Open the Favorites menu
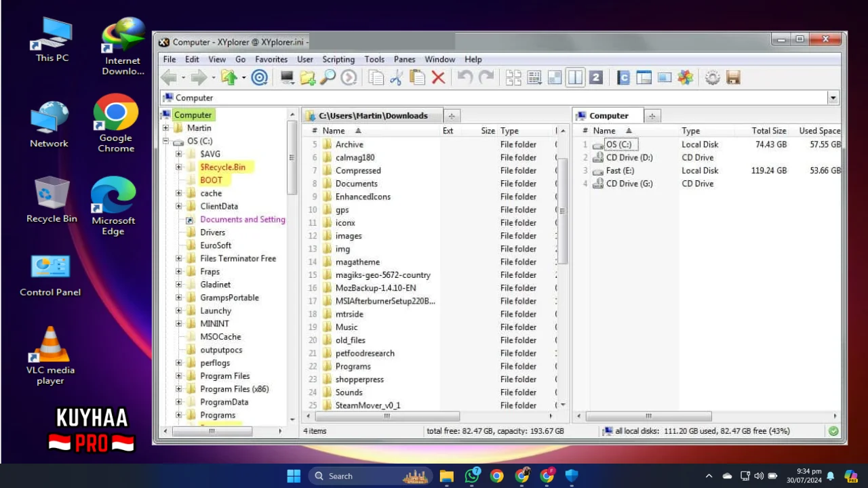Screen dimensions: 868x488 [x=271, y=60]
